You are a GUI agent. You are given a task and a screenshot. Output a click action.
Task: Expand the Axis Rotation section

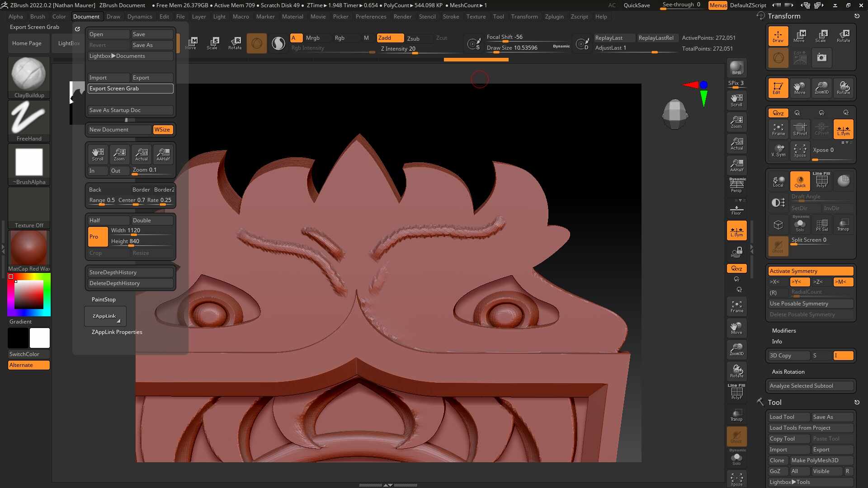tap(788, 372)
